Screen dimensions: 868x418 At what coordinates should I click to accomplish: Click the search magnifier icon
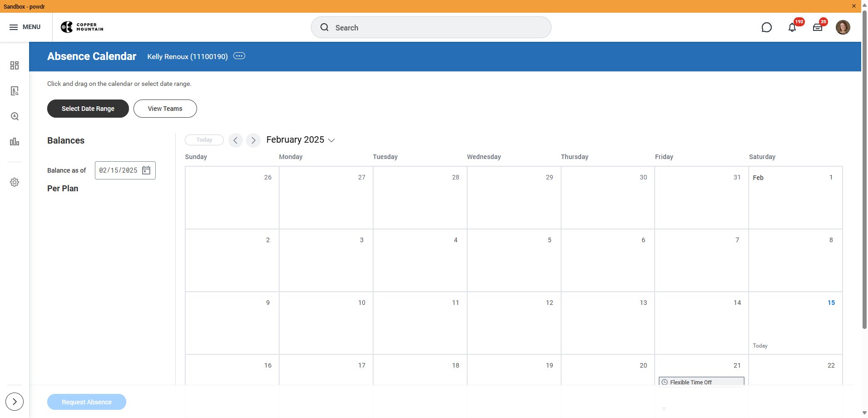point(325,27)
